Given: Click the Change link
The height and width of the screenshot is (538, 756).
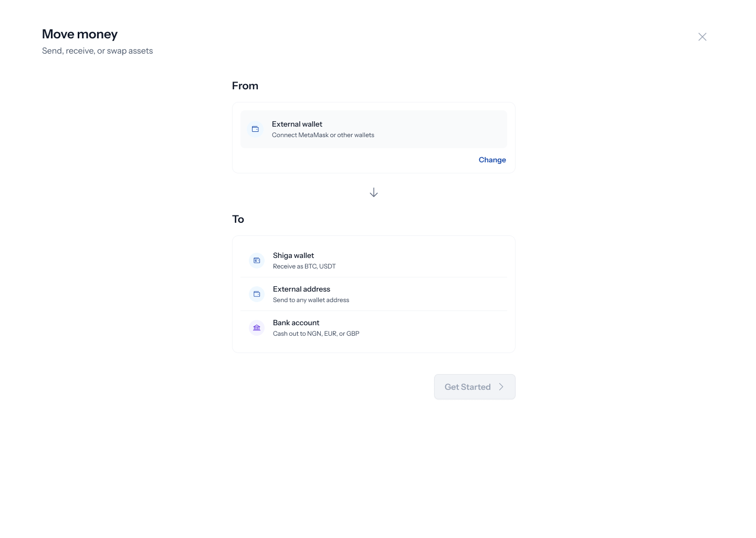Looking at the screenshot, I should click(492, 160).
